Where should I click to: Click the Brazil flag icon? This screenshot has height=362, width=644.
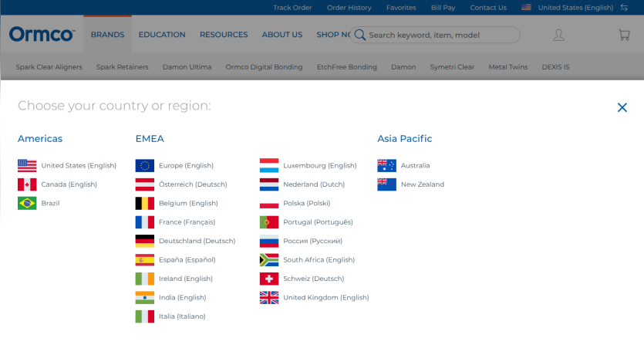point(27,204)
